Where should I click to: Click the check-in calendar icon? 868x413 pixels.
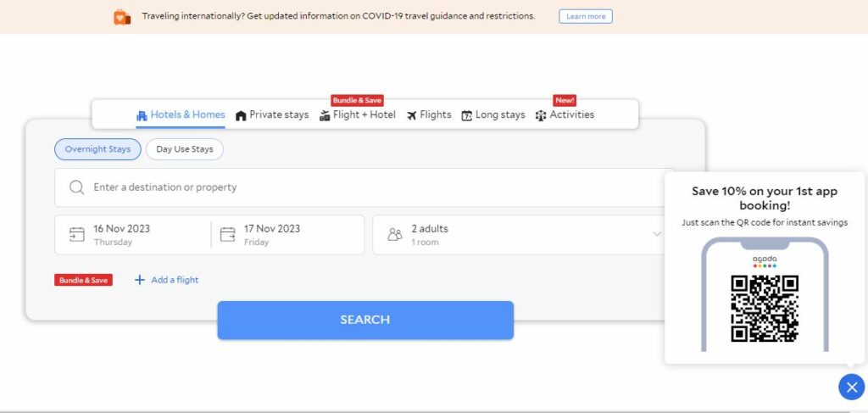(x=77, y=235)
